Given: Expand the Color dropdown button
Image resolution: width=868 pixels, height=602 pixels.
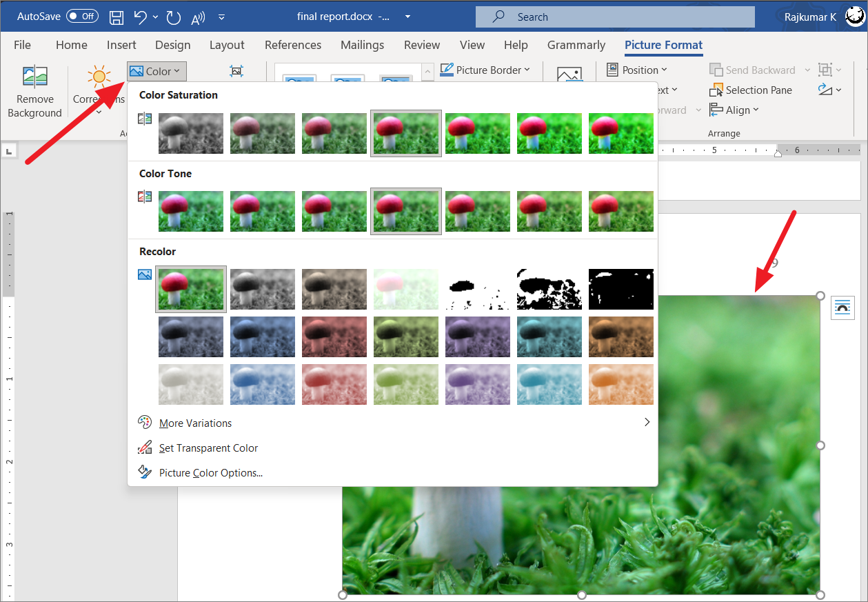Looking at the screenshot, I should coord(157,71).
